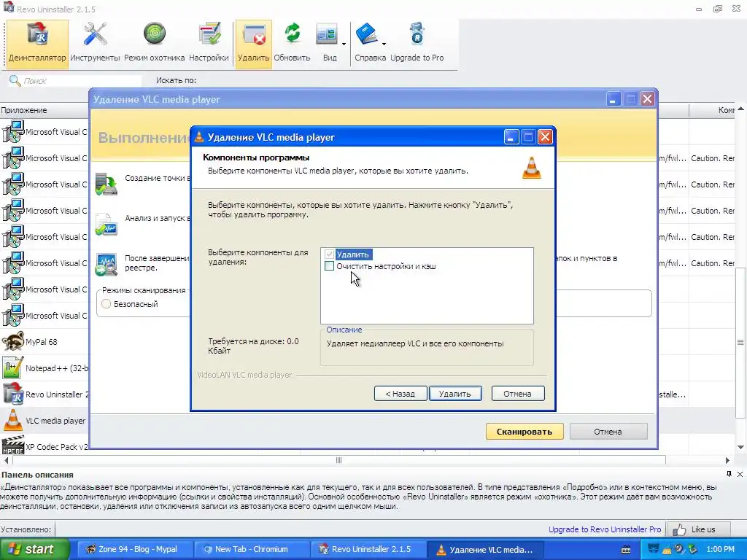Image resolution: width=747 pixels, height=560 pixels.
Task: Minimize the inner VLC uninstall dialog
Action: pyautogui.click(x=511, y=137)
